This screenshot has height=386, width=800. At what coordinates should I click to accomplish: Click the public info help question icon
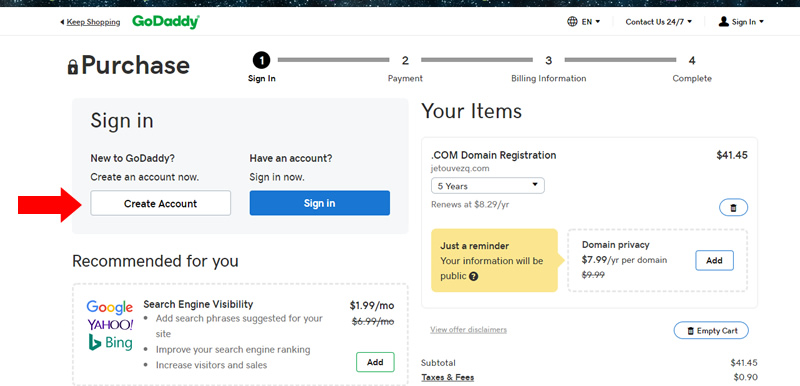pyautogui.click(x=473, y=276)
